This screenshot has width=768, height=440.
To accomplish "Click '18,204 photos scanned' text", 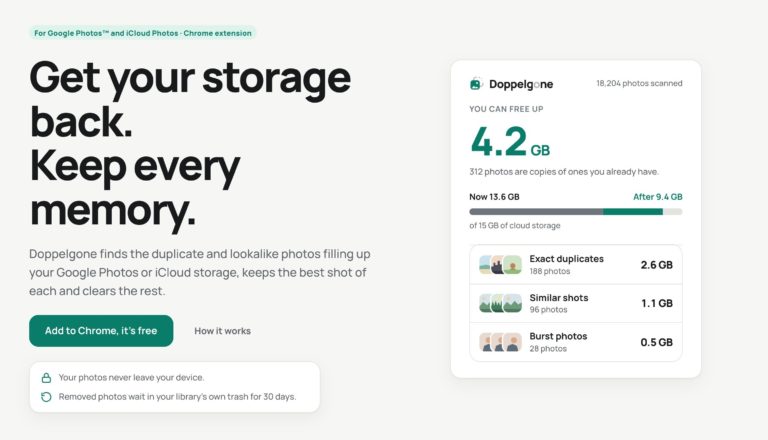I will (x=639, y=83).
